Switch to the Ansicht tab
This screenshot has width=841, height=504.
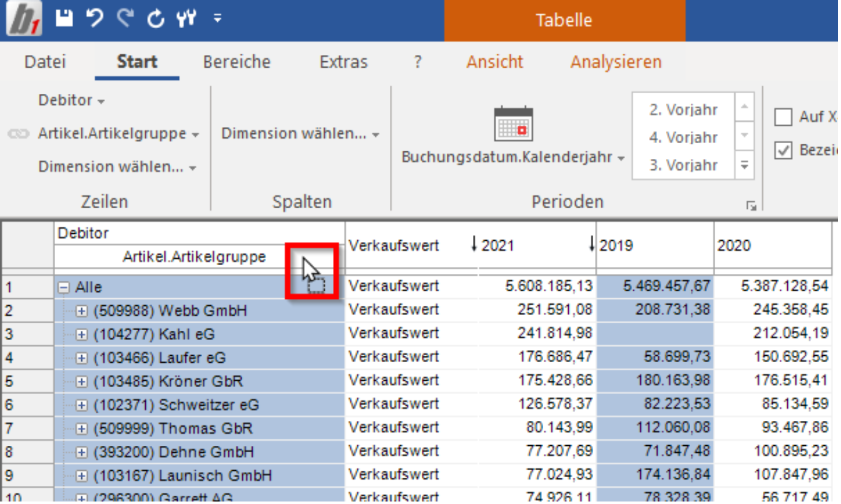tap(495, 62)
